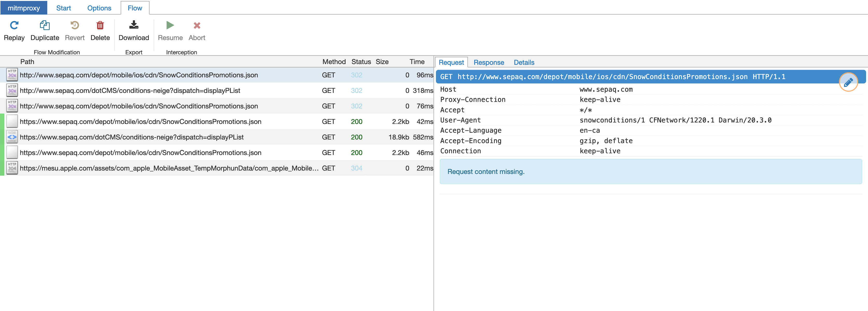Open the Response tab
The image size is (868, 311).
pos(488,62)
